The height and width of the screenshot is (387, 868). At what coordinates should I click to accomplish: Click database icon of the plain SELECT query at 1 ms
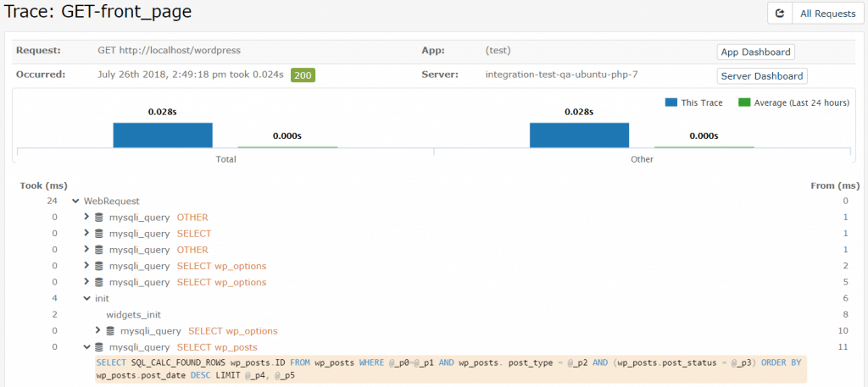coord(100,234)
